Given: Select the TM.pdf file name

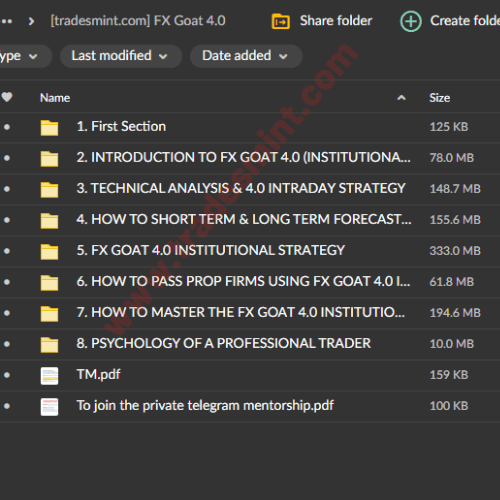Looking at the screenshot, I should [98, 375].
